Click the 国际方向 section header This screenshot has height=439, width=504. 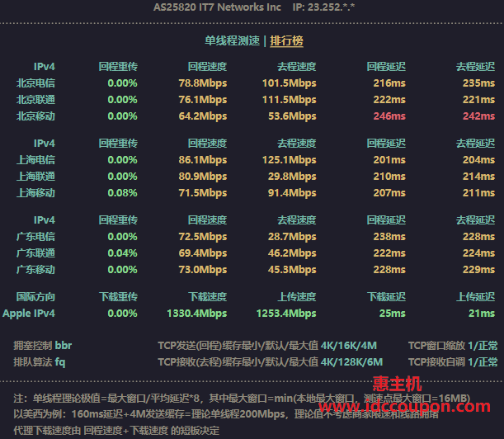point(35,297)
